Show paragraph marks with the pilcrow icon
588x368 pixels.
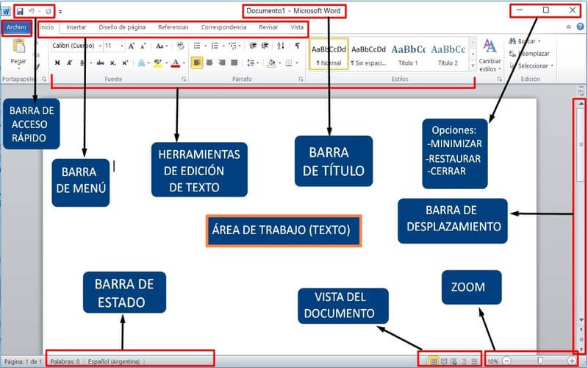[298, 46]
